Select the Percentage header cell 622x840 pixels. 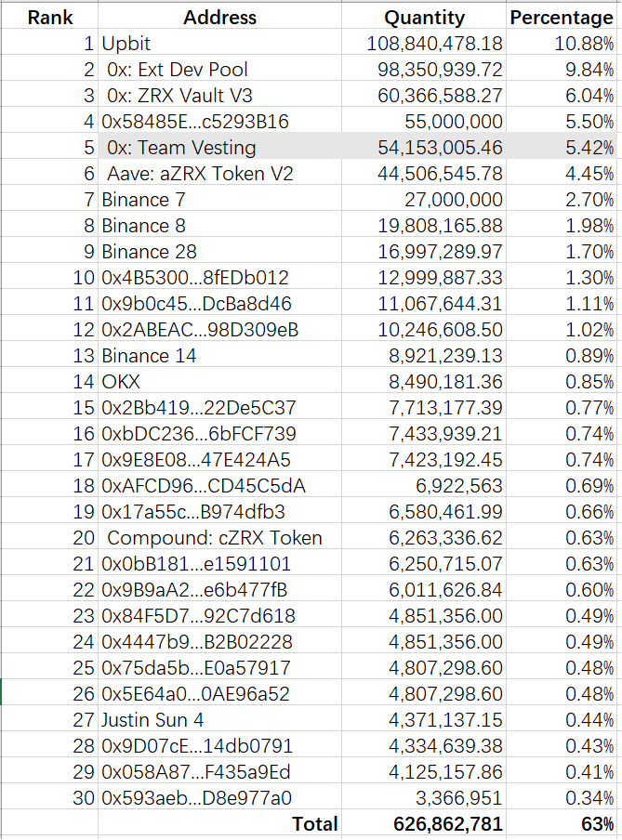[562, 17]
